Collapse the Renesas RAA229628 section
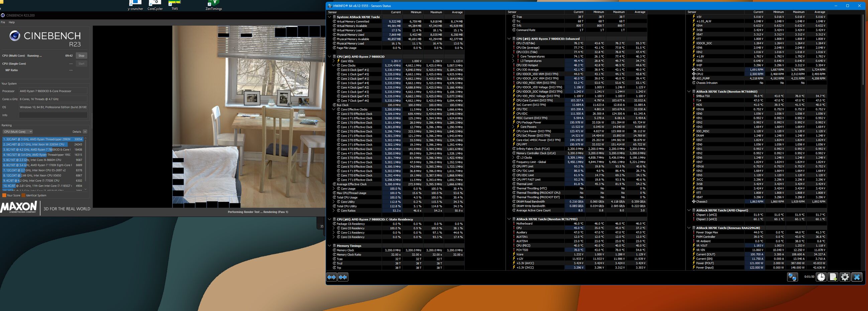The image size is (868, 311). point(689,228)
